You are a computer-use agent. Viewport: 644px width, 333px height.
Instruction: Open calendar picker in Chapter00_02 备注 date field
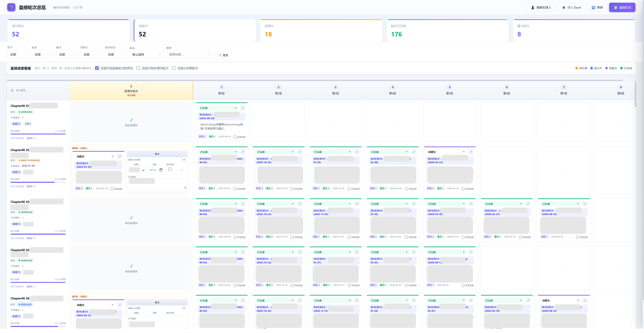click(x=161, y=170)
